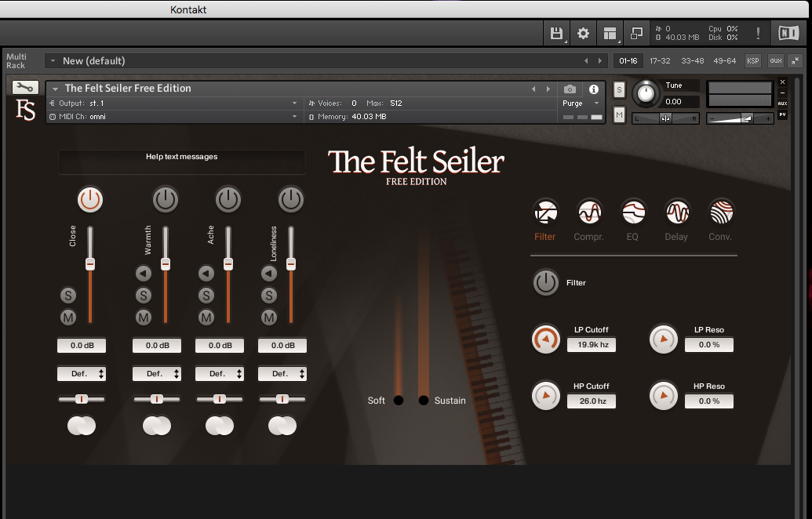Image resolution: width=812 pixels, height=519 pixels.
Task: Mute the Close mic channel
Action: coord(67,318)
